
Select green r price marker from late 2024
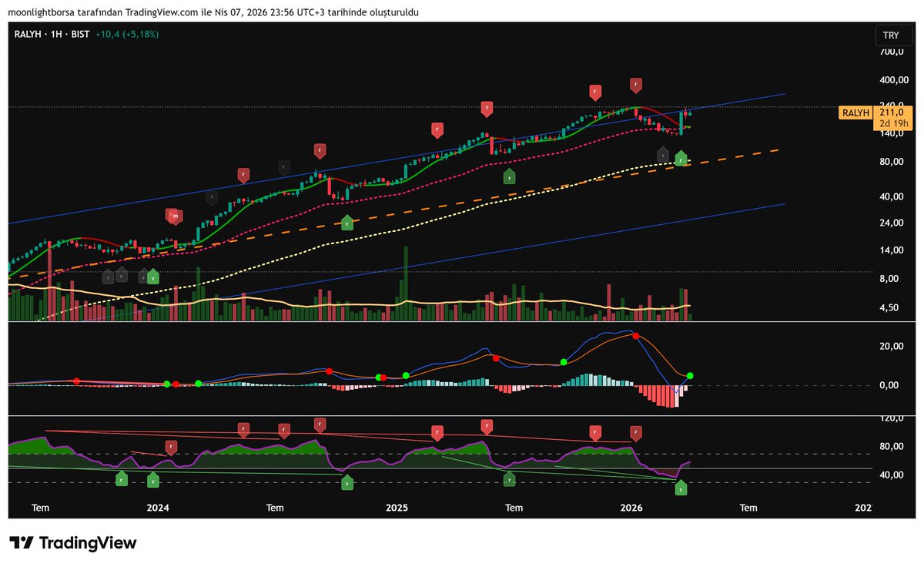coord(347,223)
